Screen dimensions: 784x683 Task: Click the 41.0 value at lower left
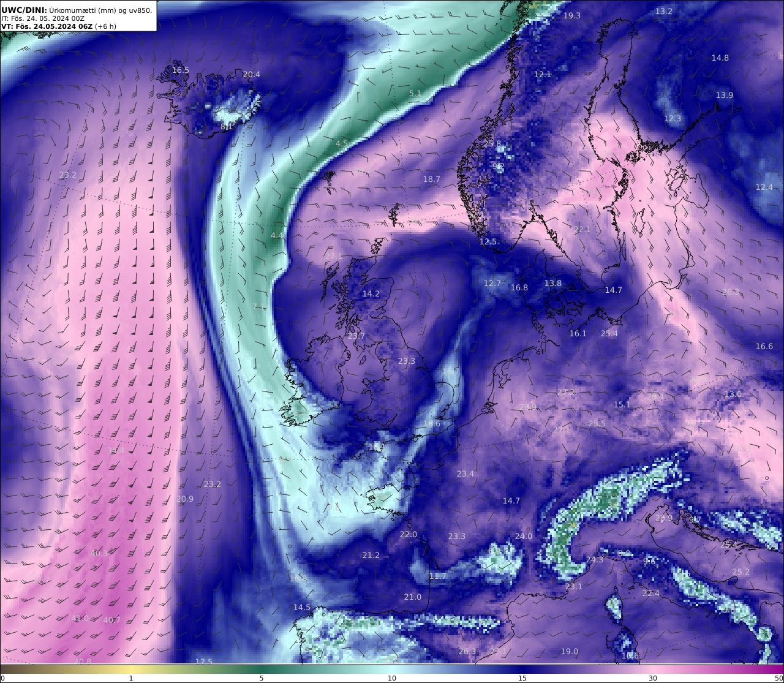click(x=80, y=619)
